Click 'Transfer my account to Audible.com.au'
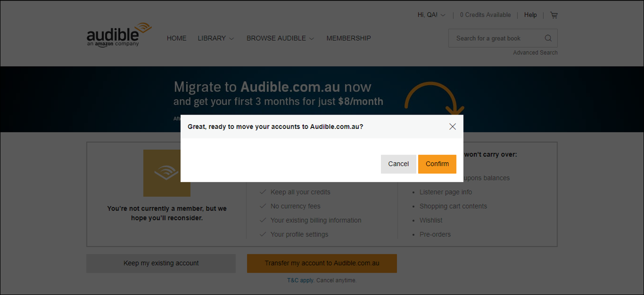This screenshot has width=644, height=295. click(322, 263)
